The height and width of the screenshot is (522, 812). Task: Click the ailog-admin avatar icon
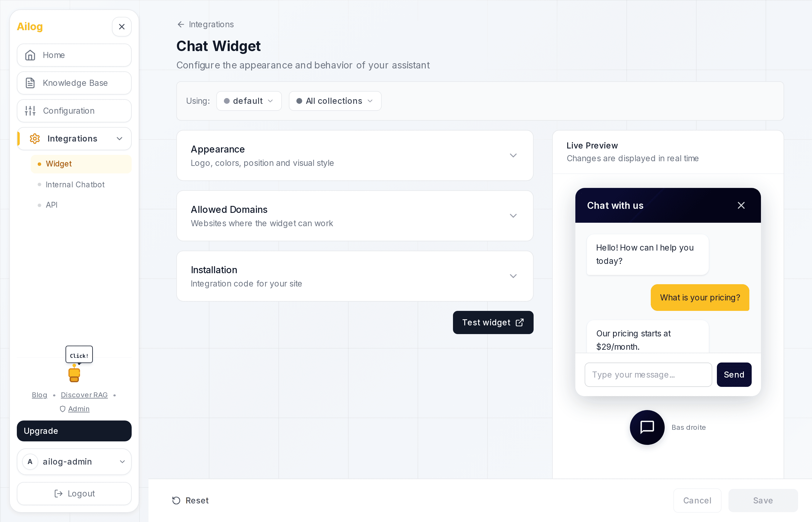point(30,462)
